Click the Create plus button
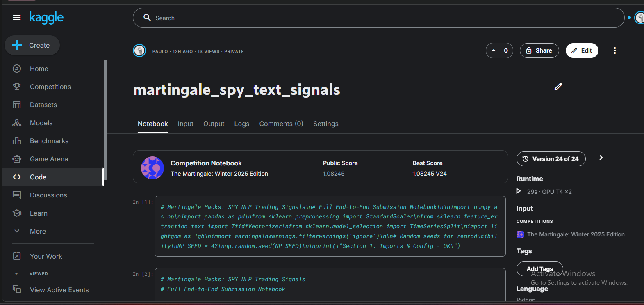Image resolution: width=644 pixels, height=305 pixels. (x=32, y=45)
